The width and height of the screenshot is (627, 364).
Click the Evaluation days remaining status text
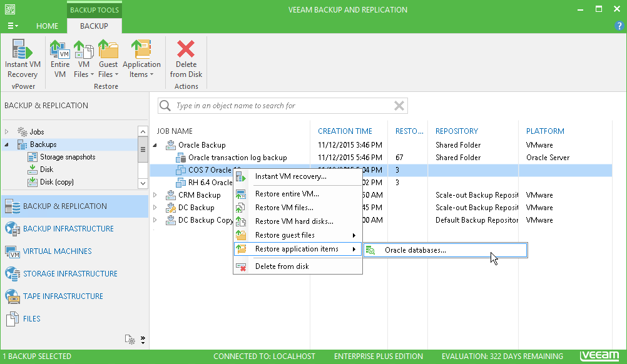[x=502, y=356]
